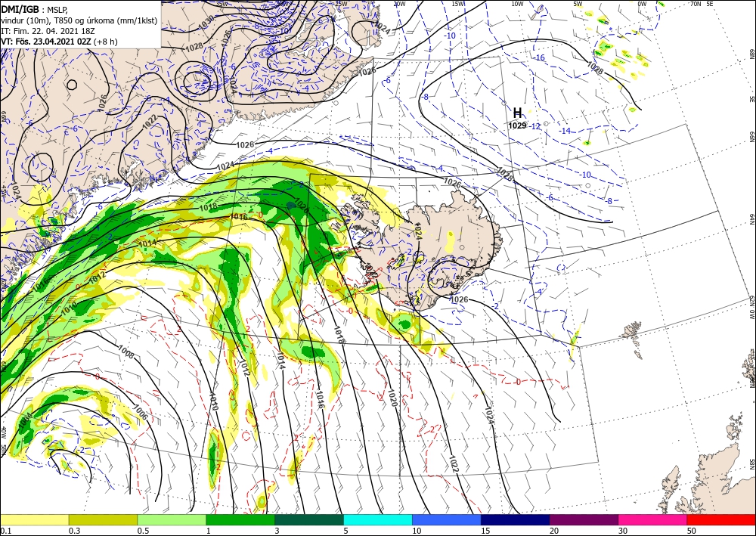Select the legend value 0.5
The image size is (756, 536).
pyautogui.click(x=143, y=531)
